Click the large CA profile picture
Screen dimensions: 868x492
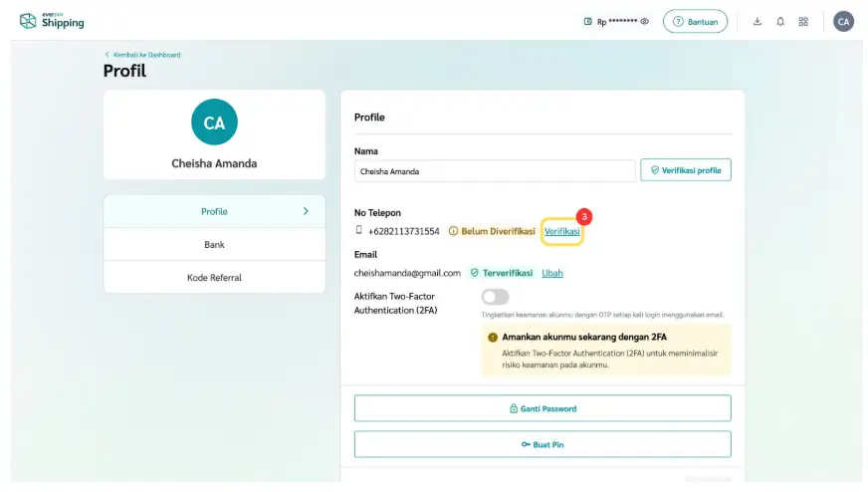pyautogui.click(x=214, y=123)
